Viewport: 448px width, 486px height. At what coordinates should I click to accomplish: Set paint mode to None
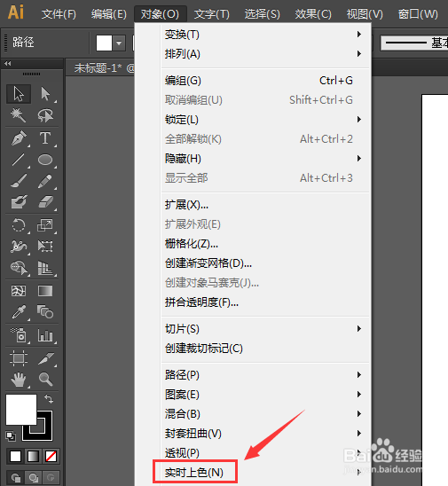pyautogui.click(x=51, y=456)
